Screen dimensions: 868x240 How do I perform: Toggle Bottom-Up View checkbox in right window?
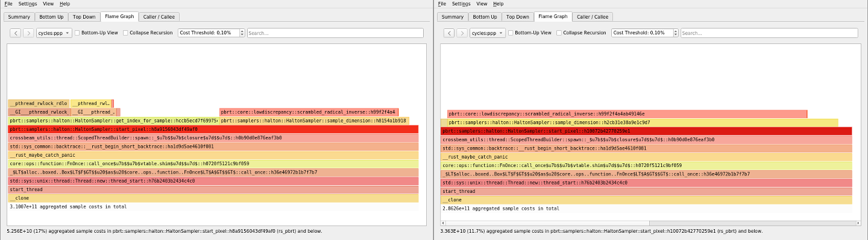point(511,33)
